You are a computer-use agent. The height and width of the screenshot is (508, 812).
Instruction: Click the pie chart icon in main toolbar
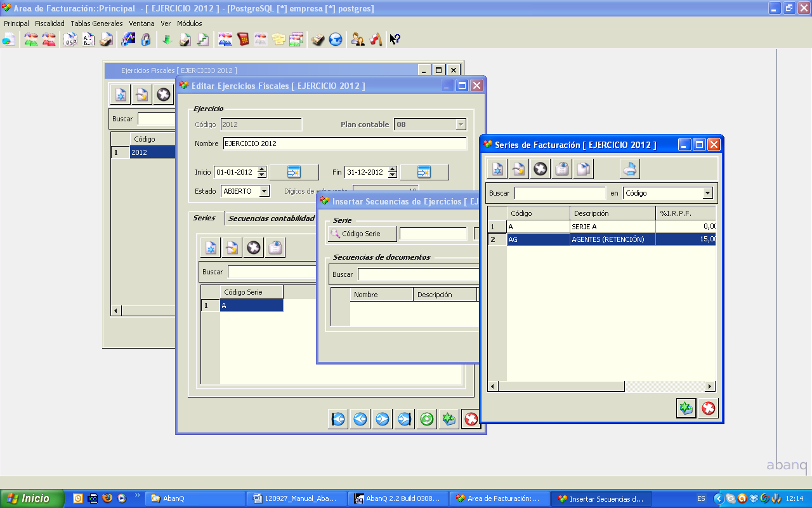pos(9,39)
